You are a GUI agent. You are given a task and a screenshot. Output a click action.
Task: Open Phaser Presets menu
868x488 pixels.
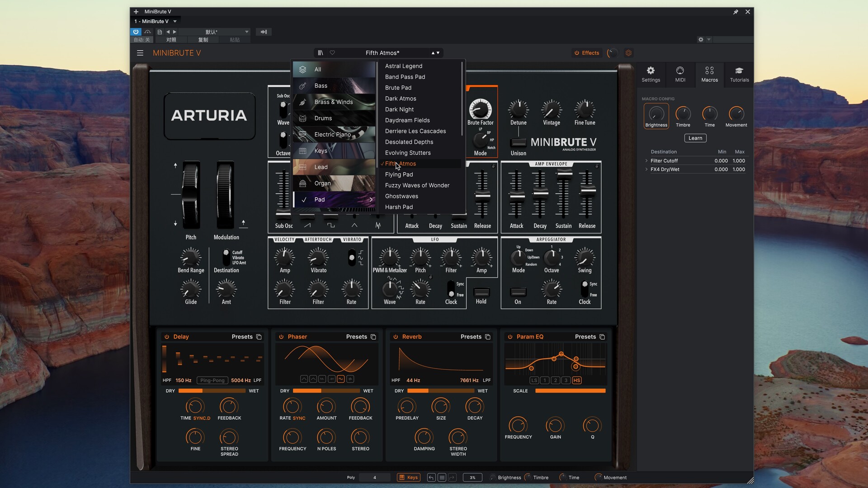[x=356, y=337]
